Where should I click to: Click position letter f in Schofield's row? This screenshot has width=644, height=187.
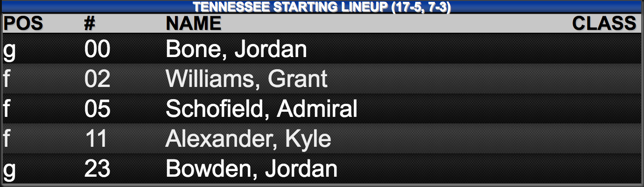(7, 109)
